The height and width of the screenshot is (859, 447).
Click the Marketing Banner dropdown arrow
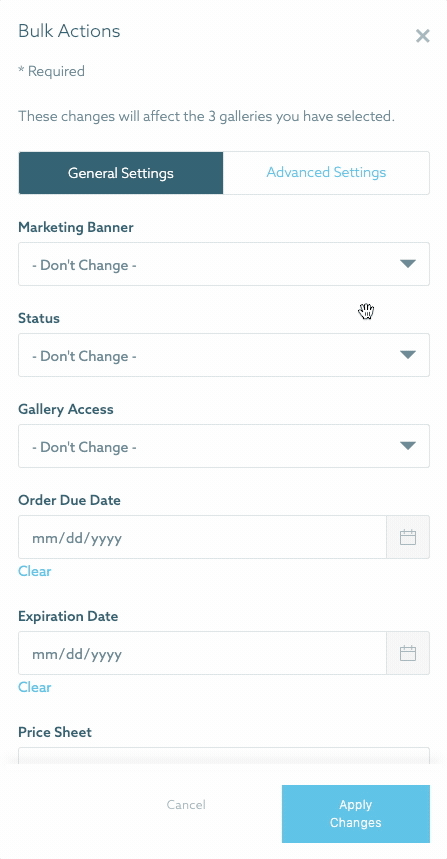pyautogui.click(x=408, y=264)
